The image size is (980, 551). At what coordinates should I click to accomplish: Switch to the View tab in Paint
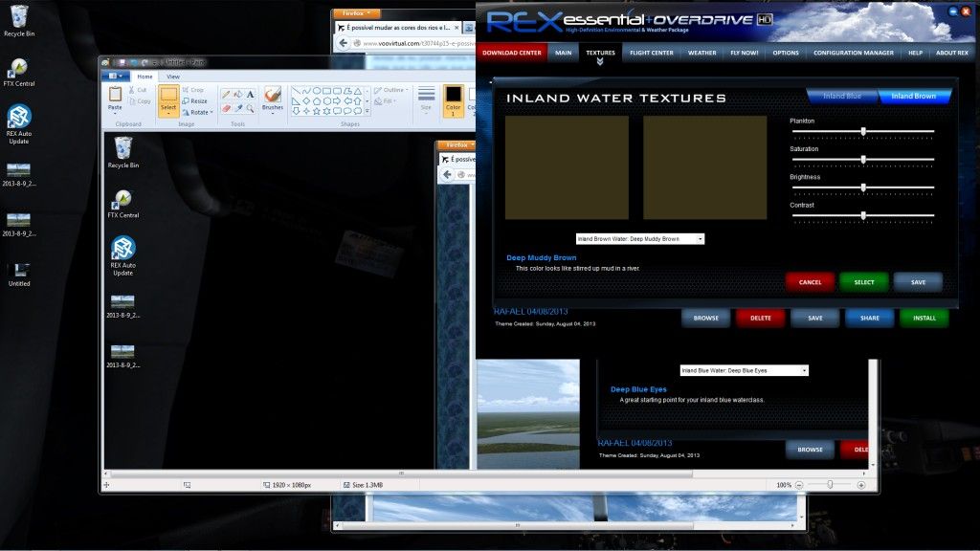[x=173, y=77]
